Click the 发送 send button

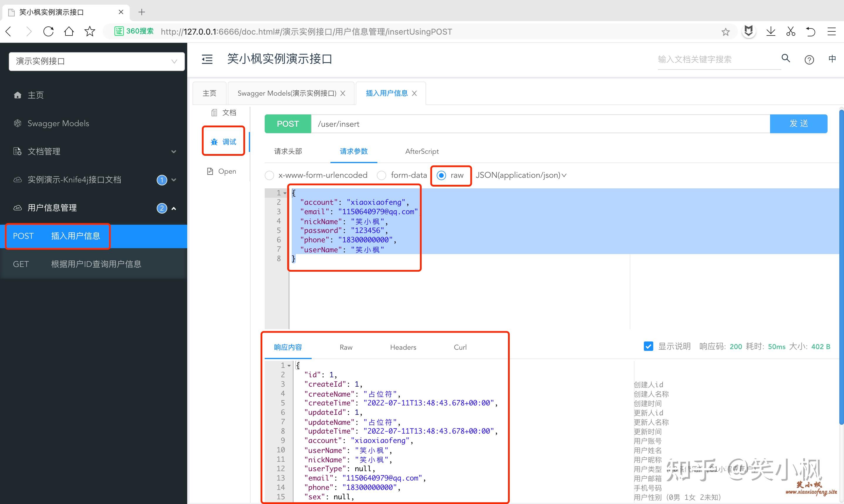coord(798,124)
